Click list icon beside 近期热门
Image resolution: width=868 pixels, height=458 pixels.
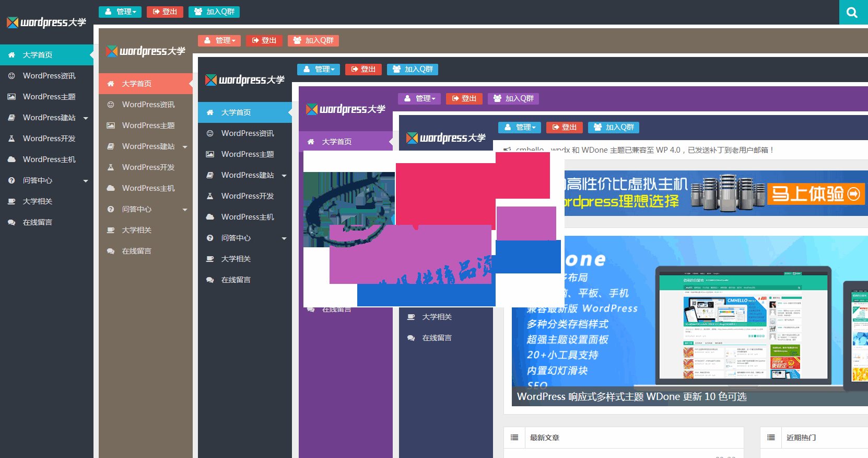(771, 438)
